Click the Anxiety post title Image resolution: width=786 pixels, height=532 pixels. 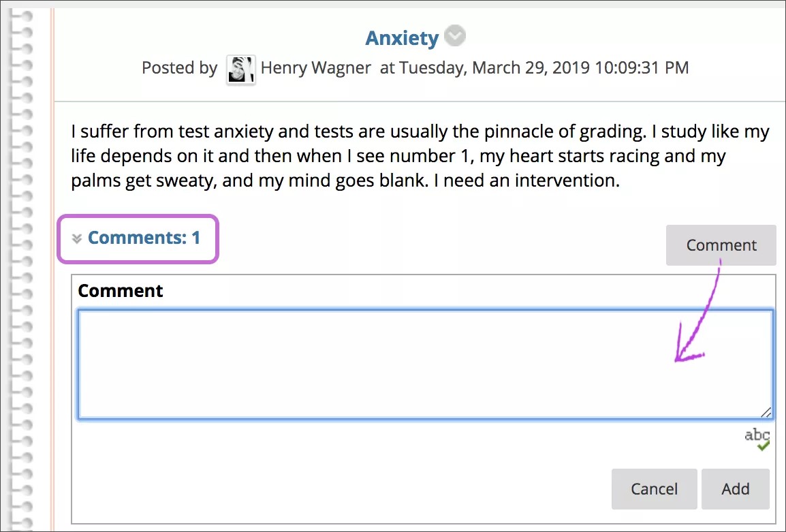pyautogui.click(x=402, y=37)
